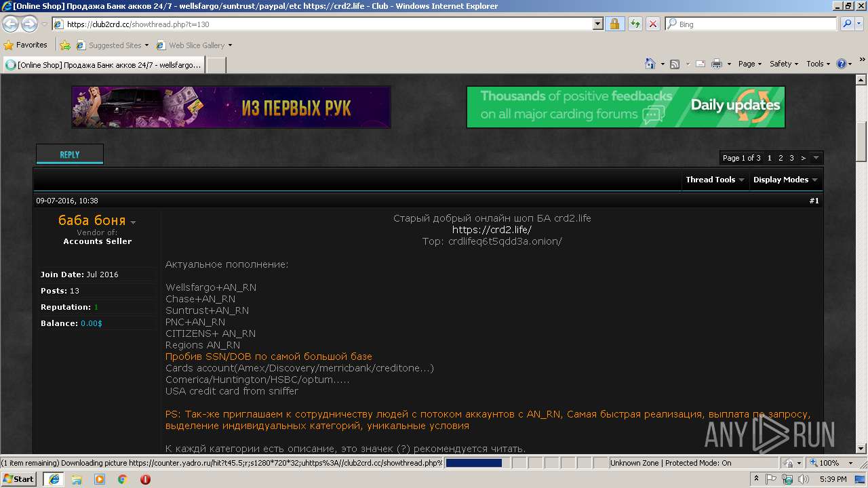Click the Refresh page icon

click(x=635, y=24)
